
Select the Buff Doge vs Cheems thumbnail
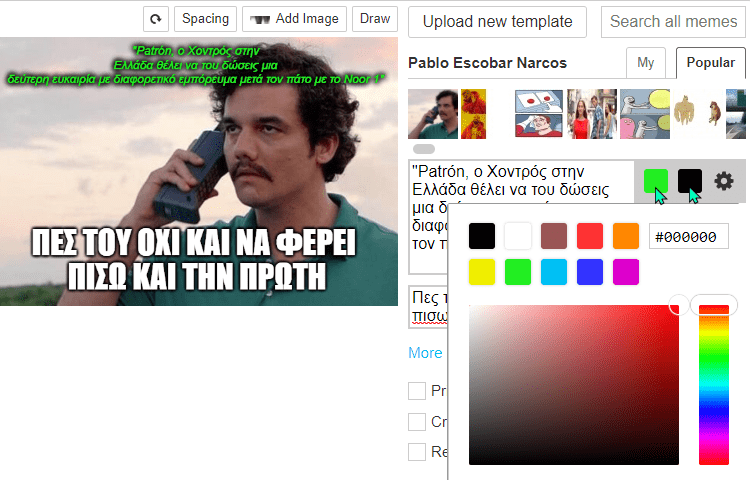[x=697, y=114]
